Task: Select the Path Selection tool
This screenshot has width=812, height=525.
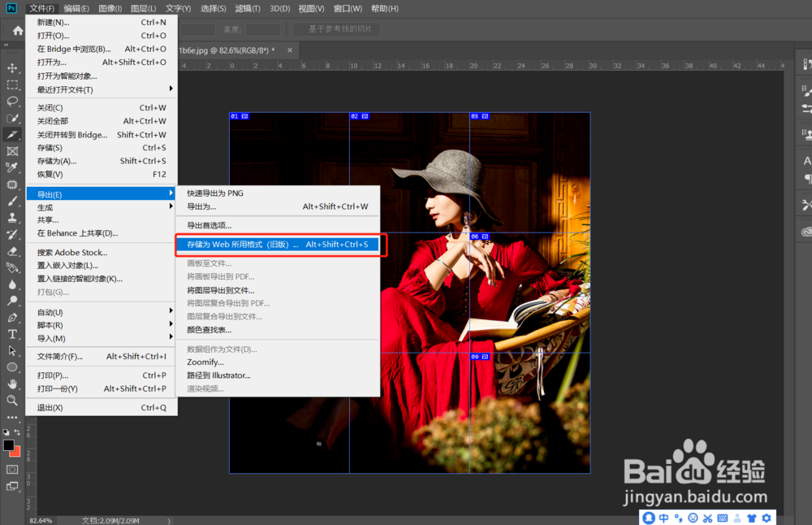Action: (x=12, y=350)
